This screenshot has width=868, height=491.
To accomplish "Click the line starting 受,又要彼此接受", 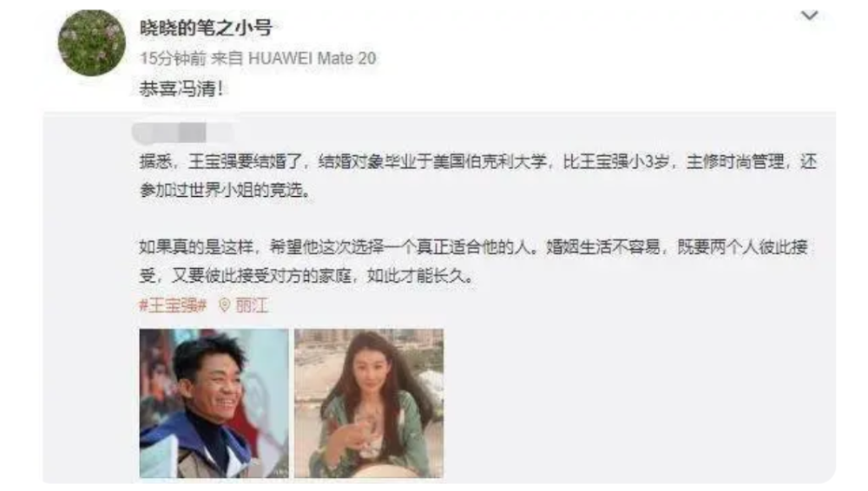I will coord(308,275).
